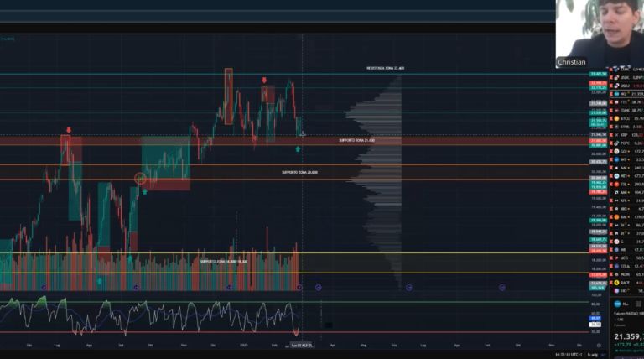Open the BTCU symbol in the watchlist
The height and width of the screenshot is (359, 644).
[626, 118]
